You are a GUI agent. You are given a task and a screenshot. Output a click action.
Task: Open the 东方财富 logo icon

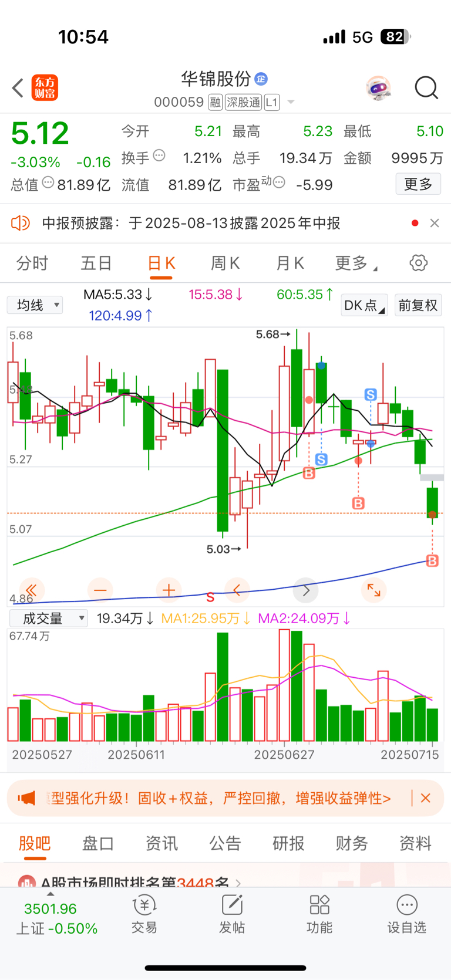45,88
